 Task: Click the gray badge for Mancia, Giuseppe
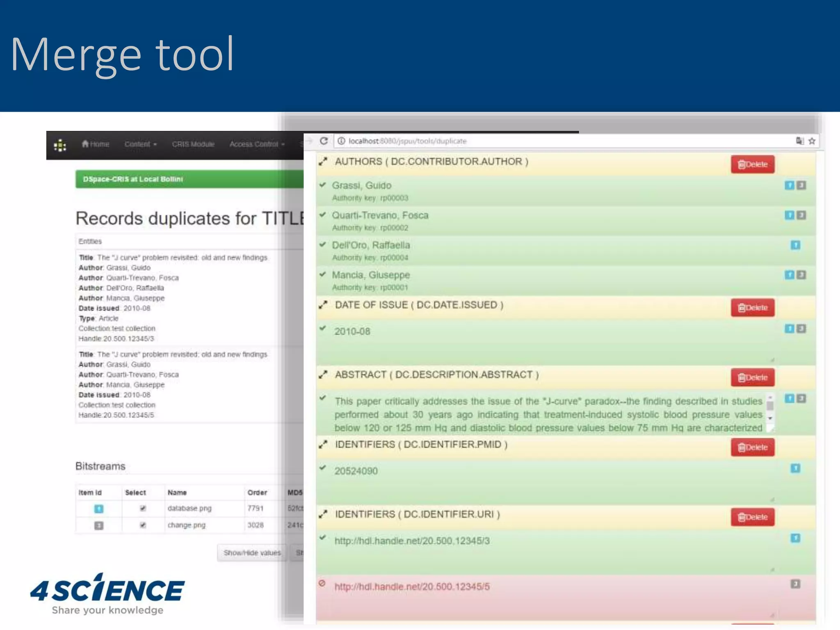pos(801,275)
